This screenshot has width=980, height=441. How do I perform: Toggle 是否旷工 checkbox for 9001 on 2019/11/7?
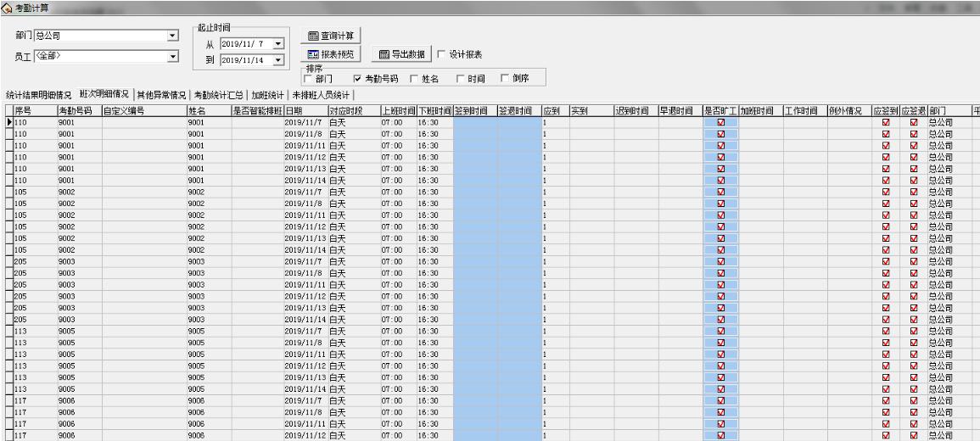(720, 122)
